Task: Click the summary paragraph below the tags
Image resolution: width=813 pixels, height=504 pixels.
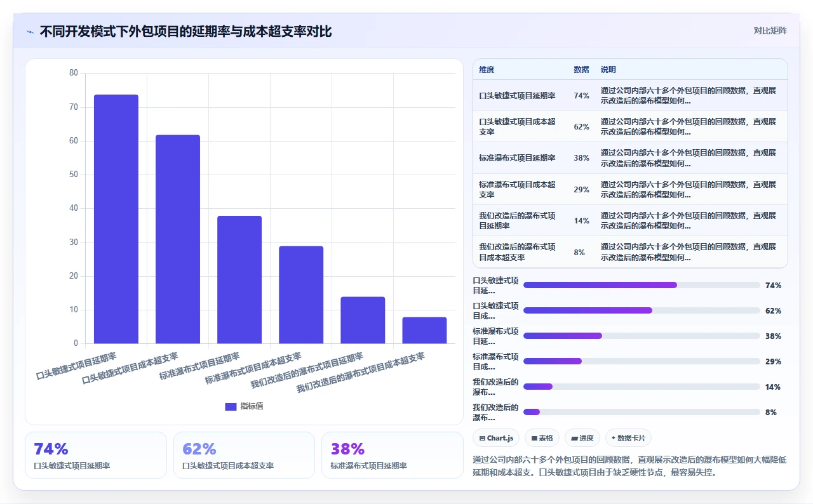Action: tap(629, 466)
